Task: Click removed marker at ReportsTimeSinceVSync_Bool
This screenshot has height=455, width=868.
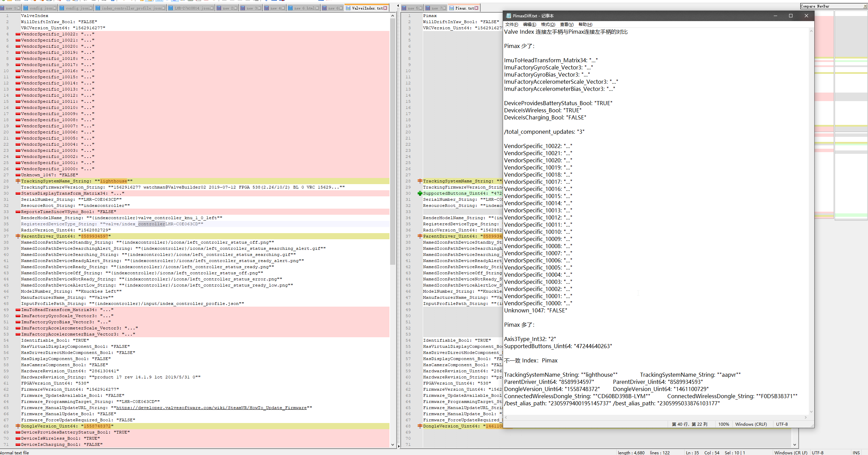Action: tap(18, 212)
